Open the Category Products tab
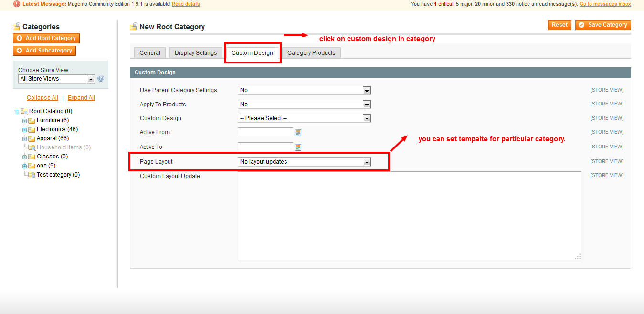 (x=311, y=53)
